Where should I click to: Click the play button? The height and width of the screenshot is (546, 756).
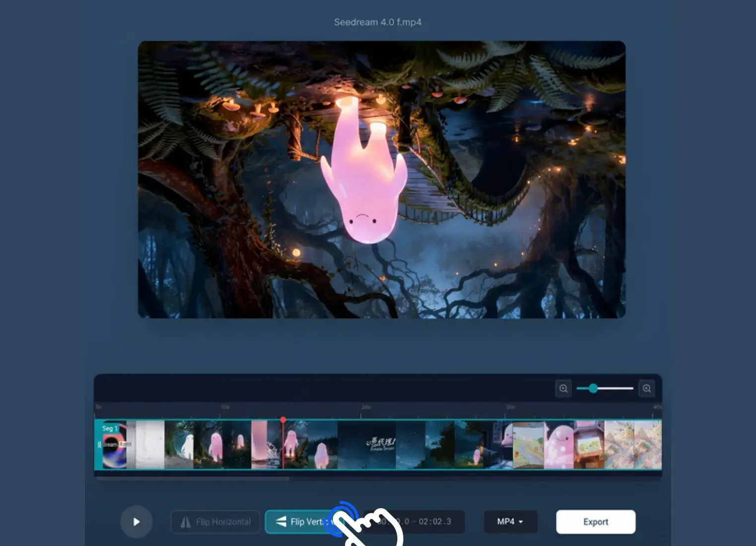point(136,522)
